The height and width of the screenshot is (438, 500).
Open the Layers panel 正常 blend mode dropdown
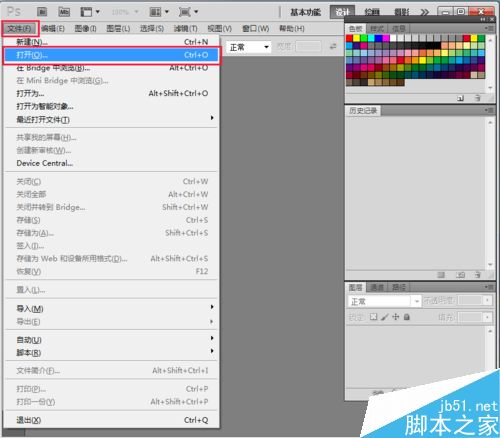(384, 301)
